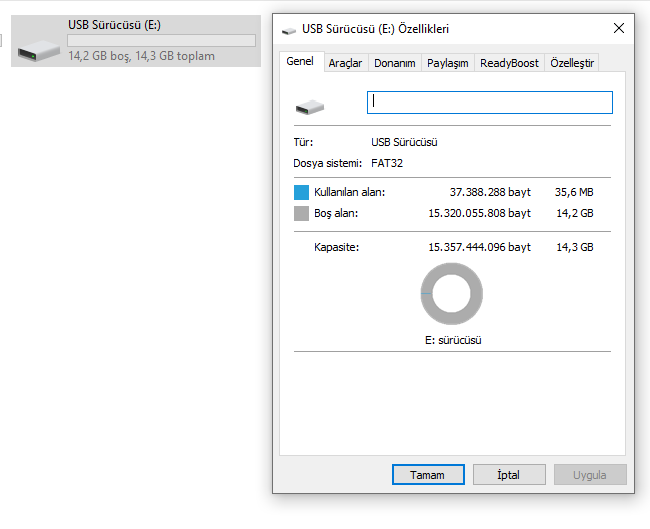This screenshot has width=650, height=529.
Task: Click the Uygula button
Action: click(589, 475)
